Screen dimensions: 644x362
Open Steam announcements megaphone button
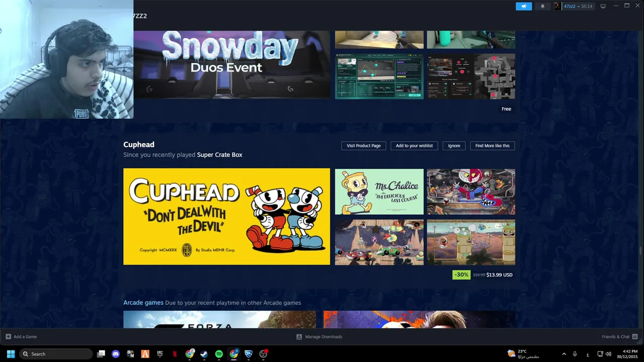(524, 7)
